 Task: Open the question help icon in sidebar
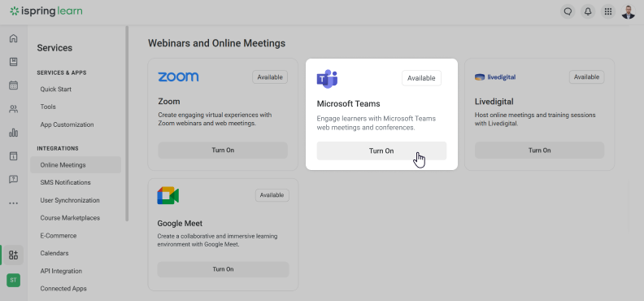[x=14, y=180]
